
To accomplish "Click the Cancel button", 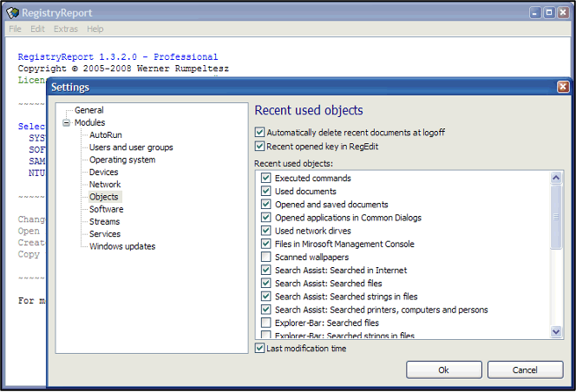I will [x=525, y=370].
